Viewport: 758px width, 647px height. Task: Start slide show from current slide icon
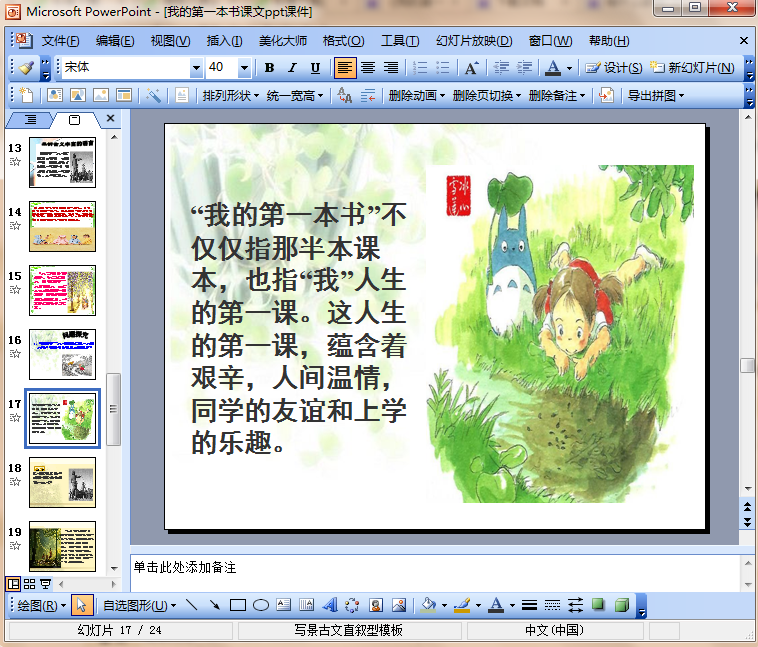(x=45, y=584)
